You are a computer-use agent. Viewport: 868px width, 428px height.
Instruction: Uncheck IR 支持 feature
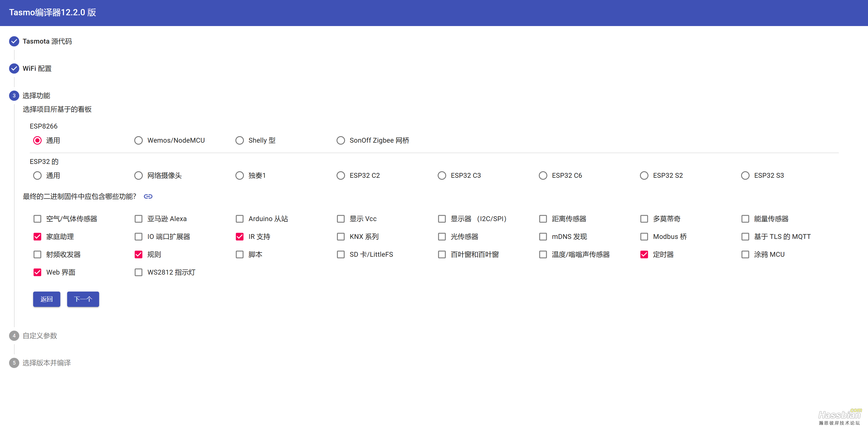pyautogui.click(x=240, y=237)
